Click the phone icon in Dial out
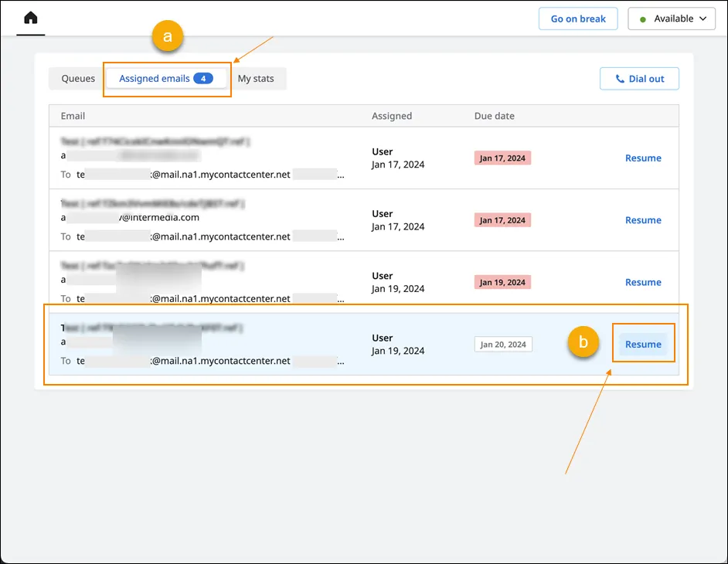The image size is (728, 564). tap(620, 79)
